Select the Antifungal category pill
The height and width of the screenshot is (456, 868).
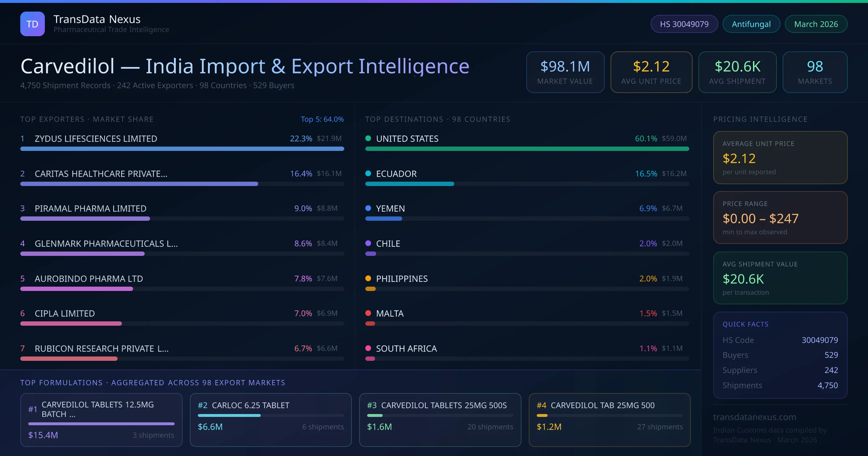[x=751, y=24]
